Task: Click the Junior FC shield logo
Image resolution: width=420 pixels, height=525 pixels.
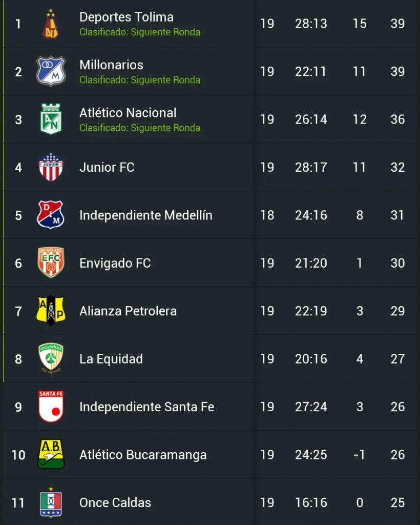Action: click(51, 167)
